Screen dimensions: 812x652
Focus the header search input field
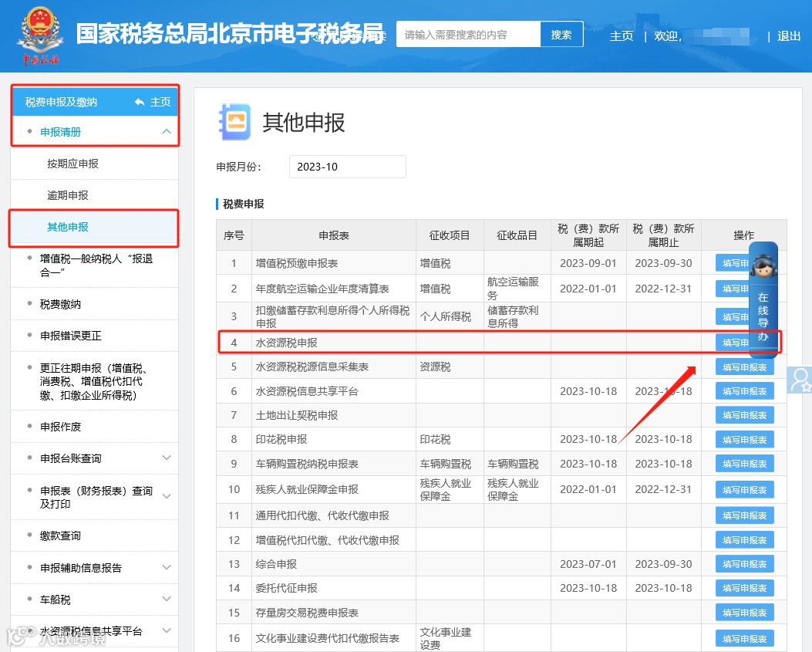tap(469, 35)
